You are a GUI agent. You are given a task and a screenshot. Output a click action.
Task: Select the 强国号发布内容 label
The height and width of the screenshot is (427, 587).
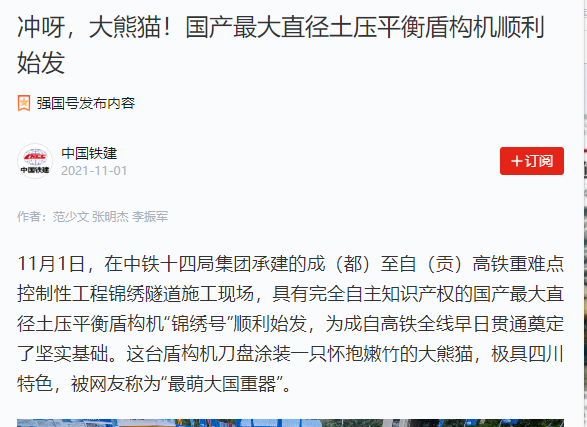(x=86, y=103)
